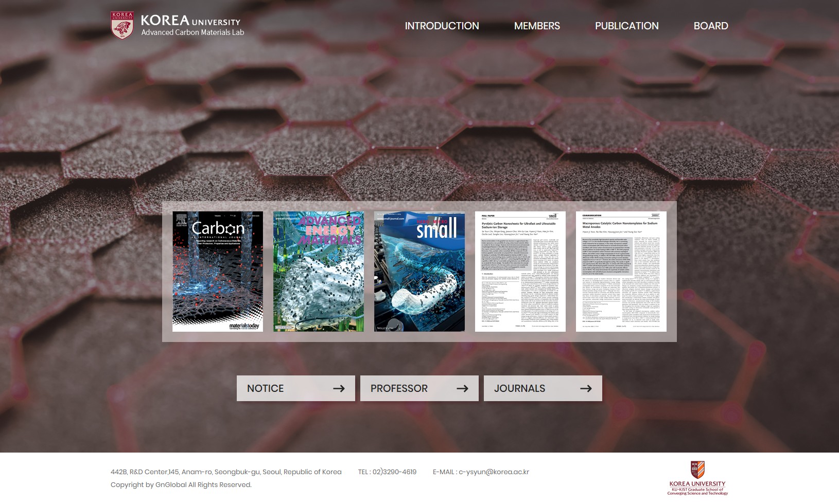Click the arrow icon on the NOTICE button
Screen dimensions: 839x504
coord(339,388)
